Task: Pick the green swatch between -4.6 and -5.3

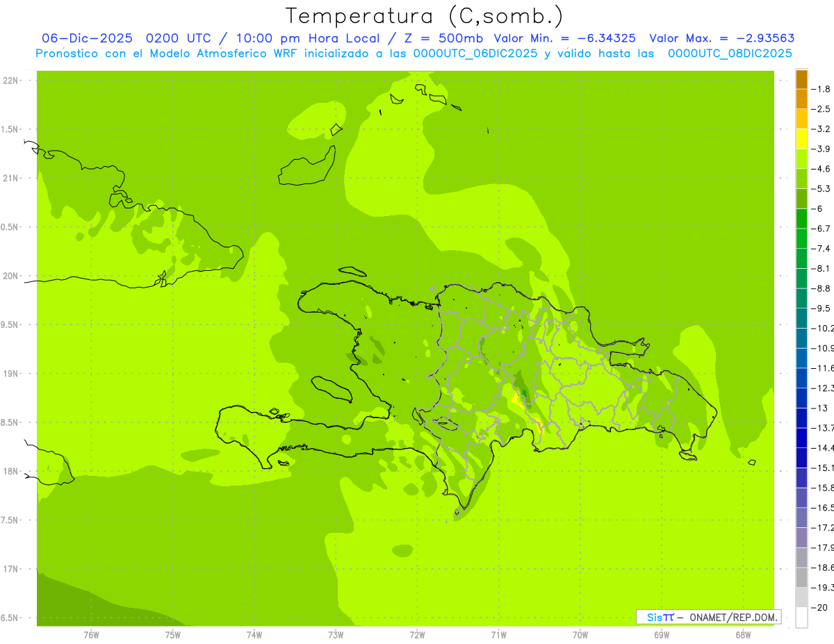Action: 801,179
